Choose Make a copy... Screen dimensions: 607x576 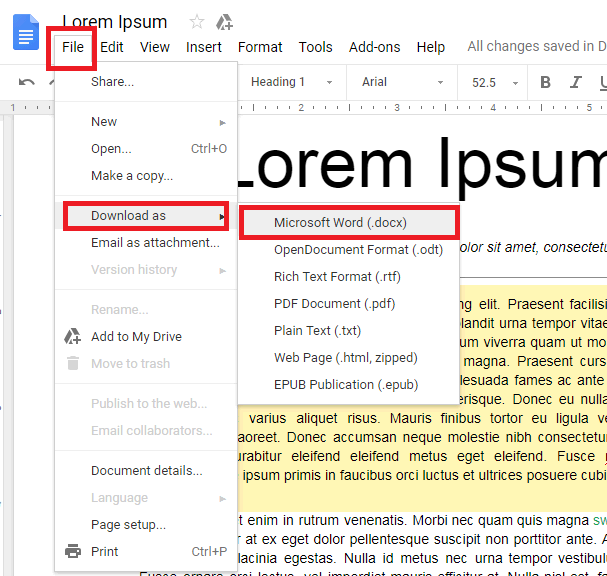pos(146,176)
